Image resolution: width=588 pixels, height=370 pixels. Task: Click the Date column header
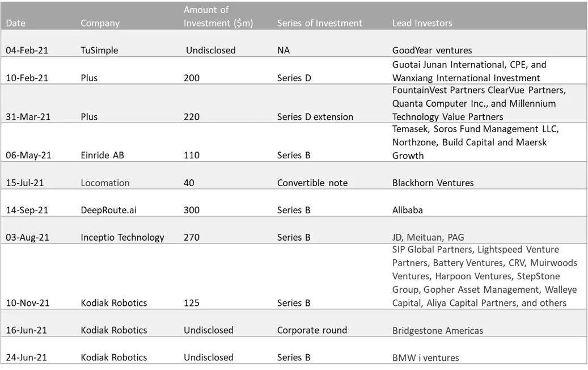pos(16,23)
